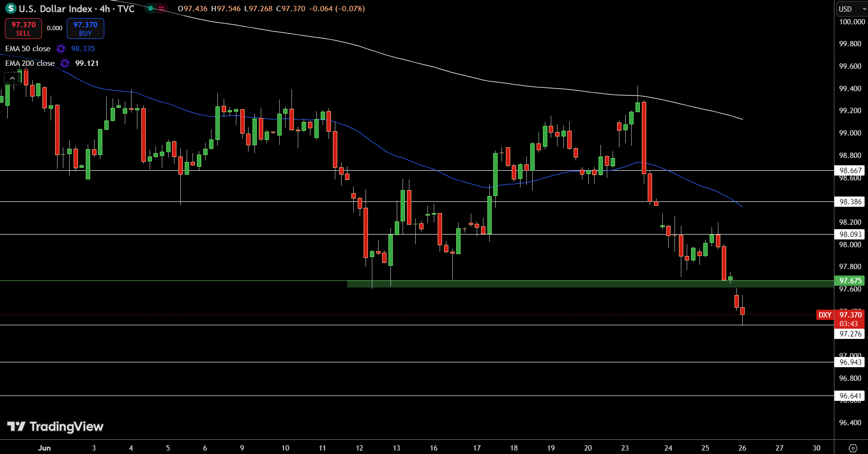Click date 30 on the time axis

pyautogui.click(x=816, y=448)
